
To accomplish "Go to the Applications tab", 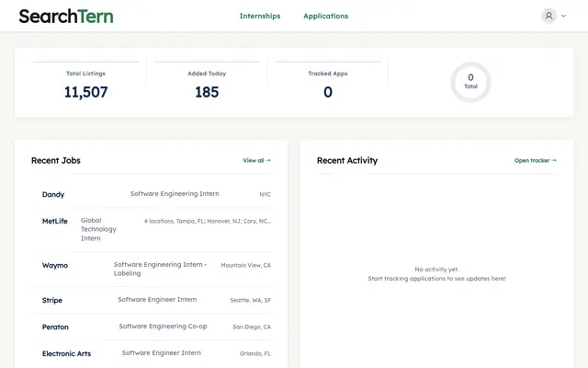I will pyautogui.click(x=325, y=16).
